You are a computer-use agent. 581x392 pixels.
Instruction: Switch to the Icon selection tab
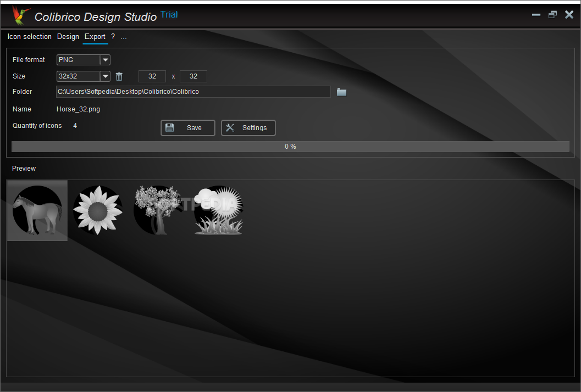point(30,37)
